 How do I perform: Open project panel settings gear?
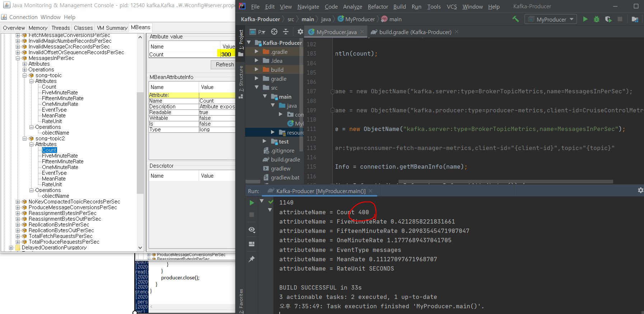coord(300,32)
